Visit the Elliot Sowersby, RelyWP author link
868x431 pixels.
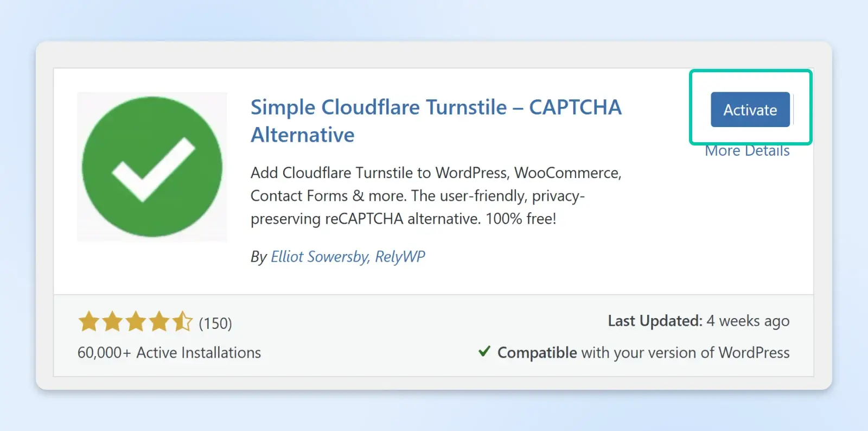348,256
